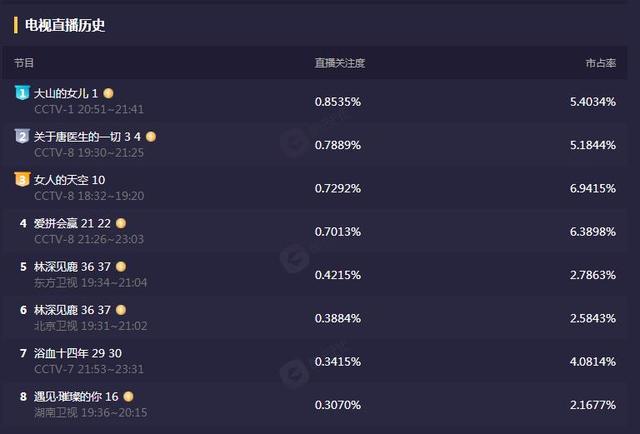Select 爱拼会赢 21 22 program title
Screen dimensions: 640x434
72,223
